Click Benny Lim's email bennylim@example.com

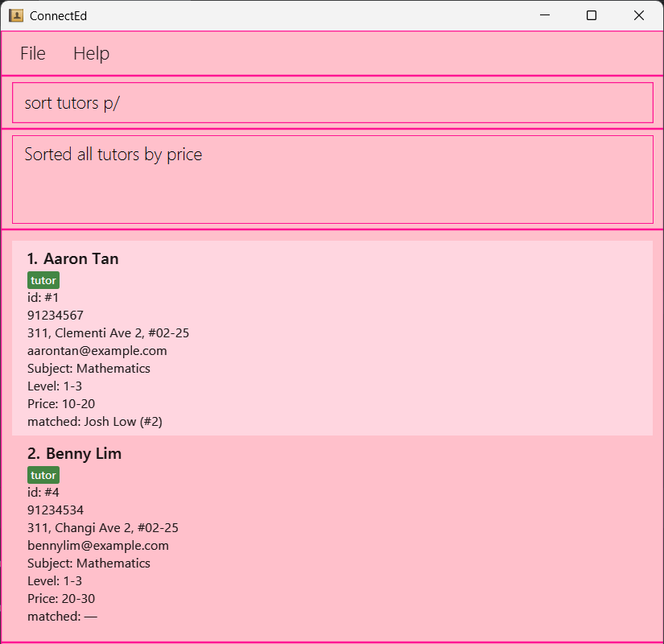[x=98, y=546]
